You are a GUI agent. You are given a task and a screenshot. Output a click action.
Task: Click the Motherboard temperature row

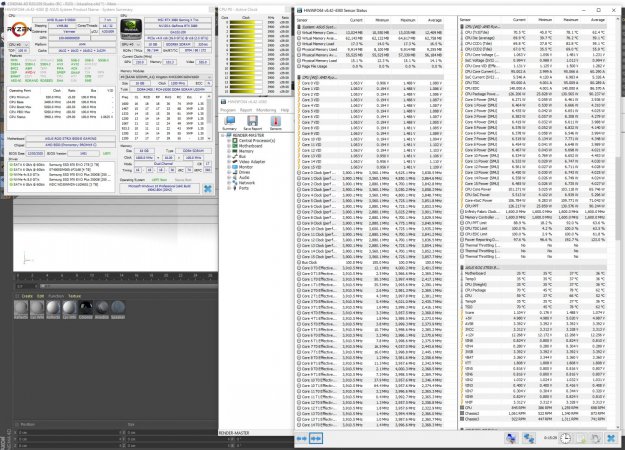coord(534,273)
